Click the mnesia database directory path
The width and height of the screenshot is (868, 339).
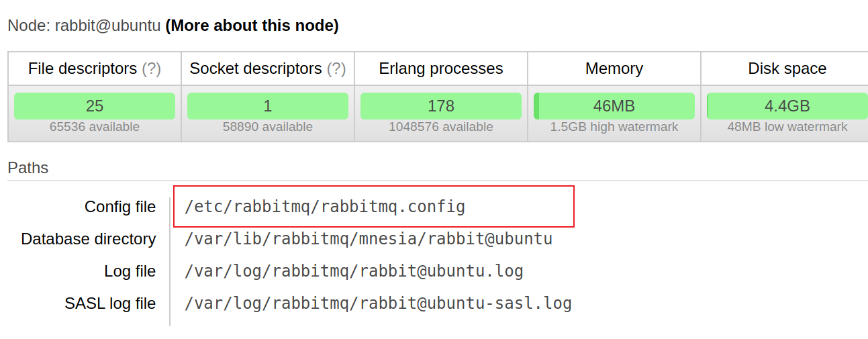point(369,239)
